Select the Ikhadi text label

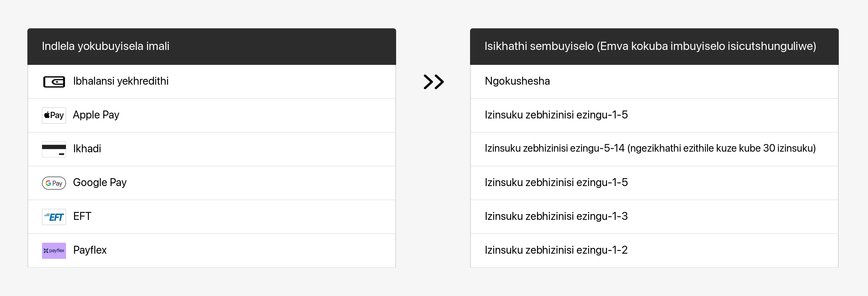[87, 149]
